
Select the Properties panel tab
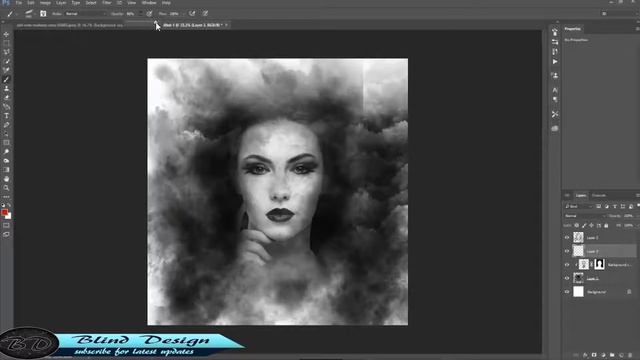click(x=572, y=29)
